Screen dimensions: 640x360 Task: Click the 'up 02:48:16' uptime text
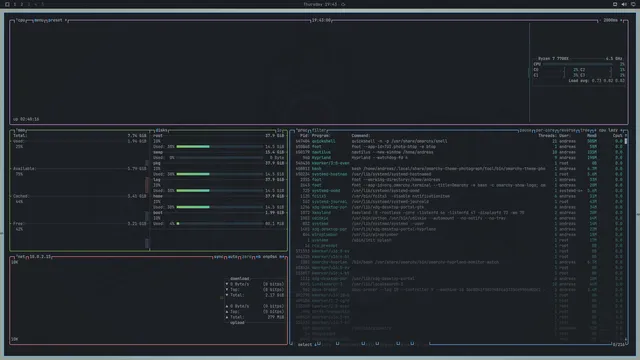(26, 119)
